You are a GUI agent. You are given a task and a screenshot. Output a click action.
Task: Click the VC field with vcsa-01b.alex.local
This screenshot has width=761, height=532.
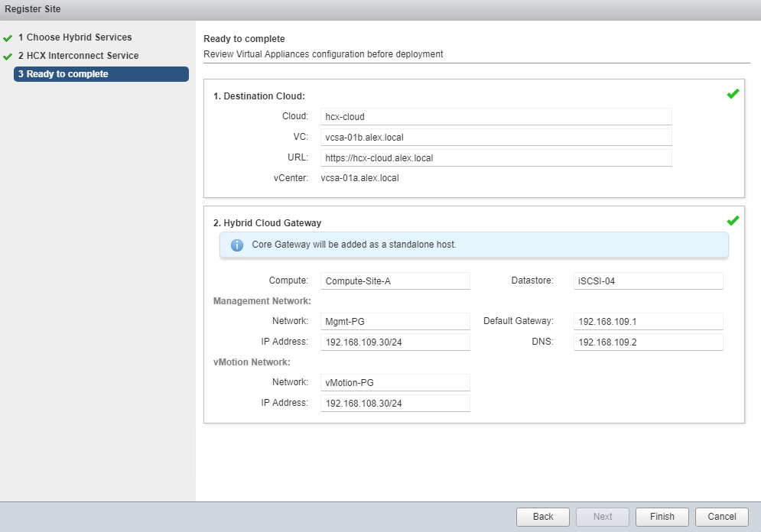[496, 138]
